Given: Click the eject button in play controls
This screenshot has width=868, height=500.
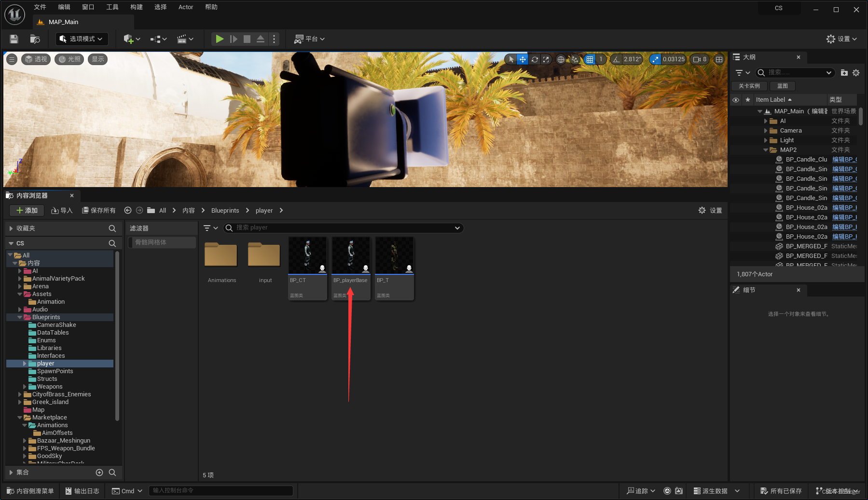Looking at the screenshot, I should pos(261,39).
